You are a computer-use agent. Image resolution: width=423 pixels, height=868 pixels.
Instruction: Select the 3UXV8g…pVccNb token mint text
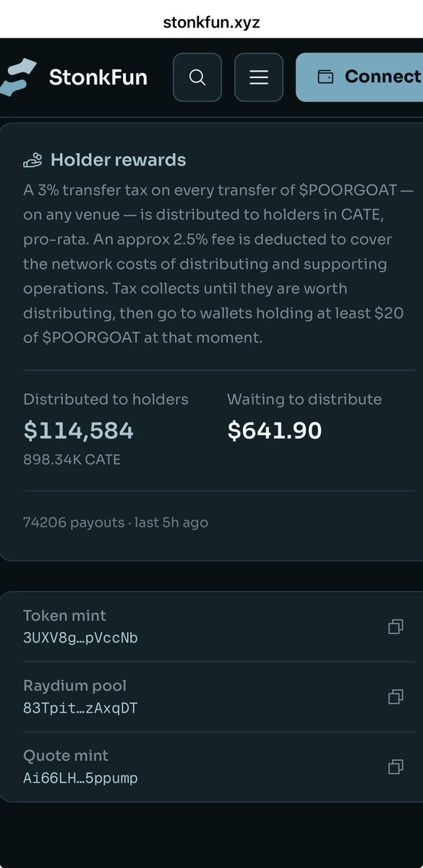(80, 638)
